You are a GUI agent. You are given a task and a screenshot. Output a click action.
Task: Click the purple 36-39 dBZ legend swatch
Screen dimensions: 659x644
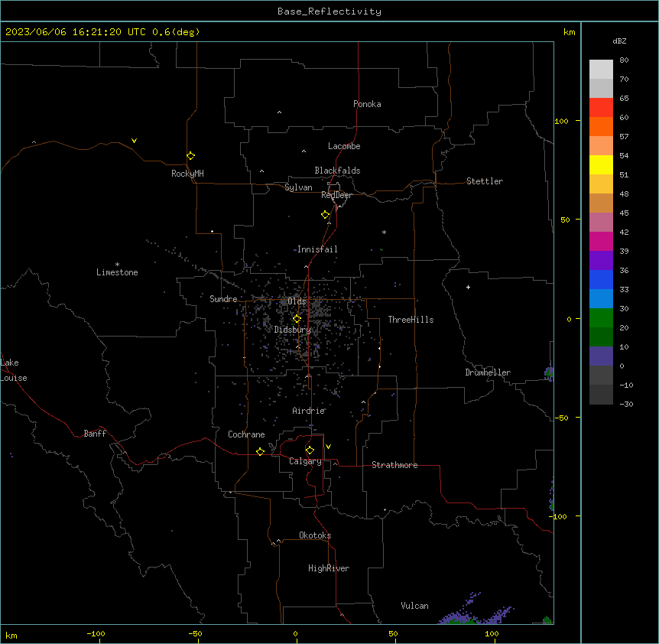point(601,260)
